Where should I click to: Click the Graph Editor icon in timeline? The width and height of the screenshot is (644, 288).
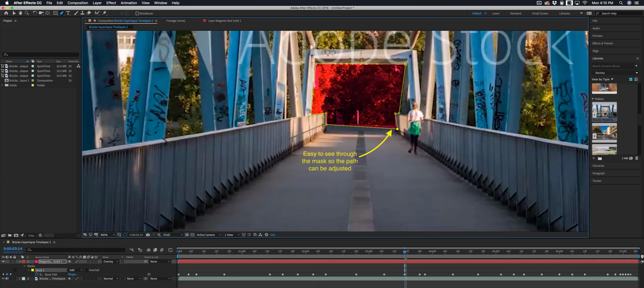pyautogui.click(x=170, y=250)
